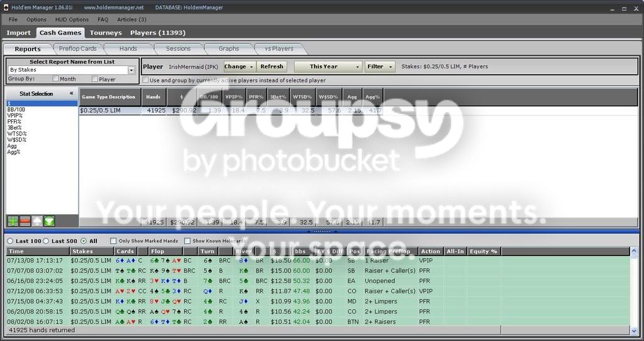Switch to the Import tab

(18, 33)
